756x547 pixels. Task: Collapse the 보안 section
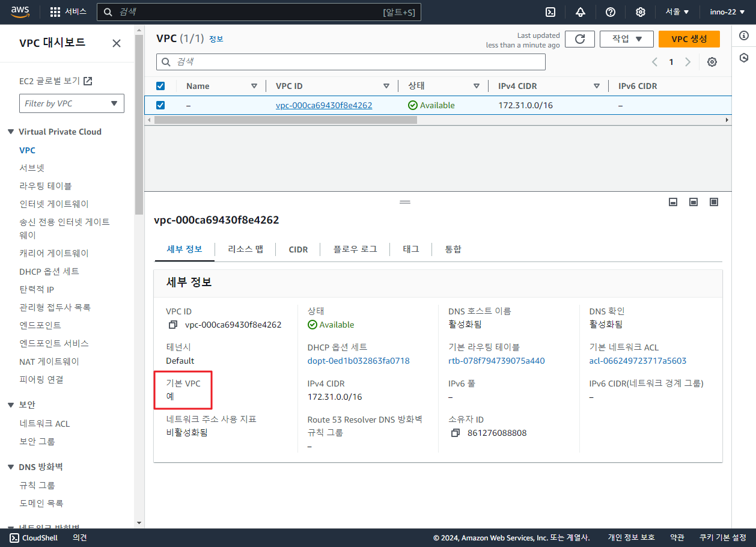11,405
